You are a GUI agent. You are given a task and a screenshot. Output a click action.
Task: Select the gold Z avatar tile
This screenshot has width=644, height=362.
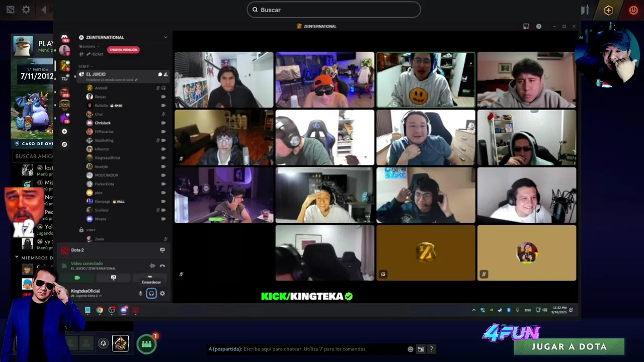coord(426,252)
